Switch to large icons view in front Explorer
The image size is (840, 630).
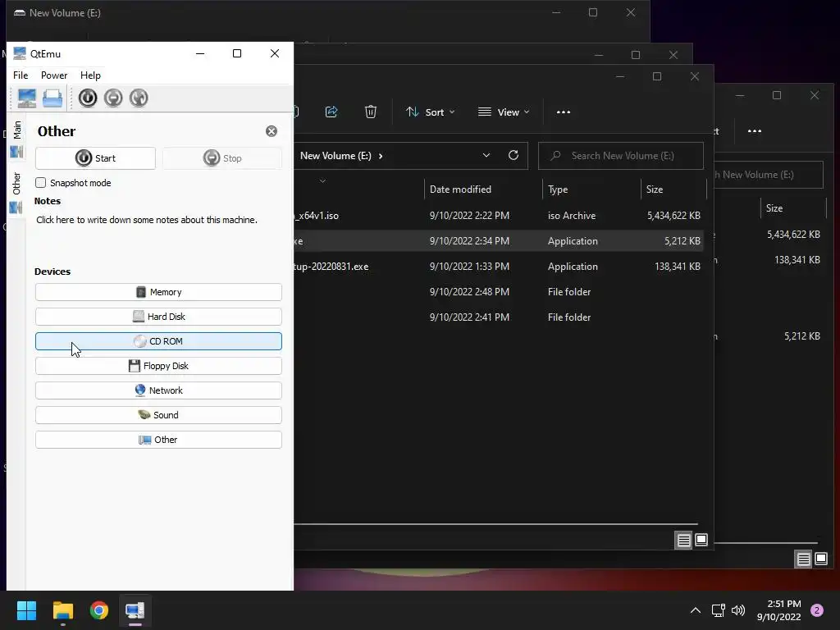point(702,540)
